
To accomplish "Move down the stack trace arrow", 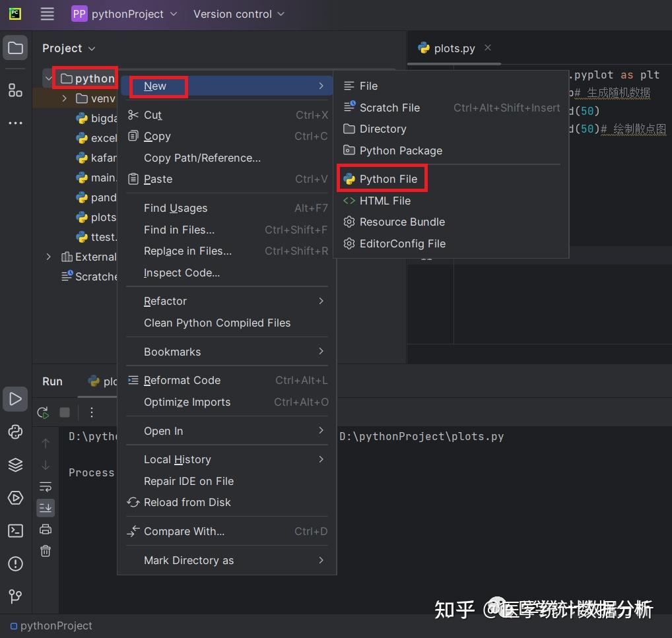I will pos(46,465).
